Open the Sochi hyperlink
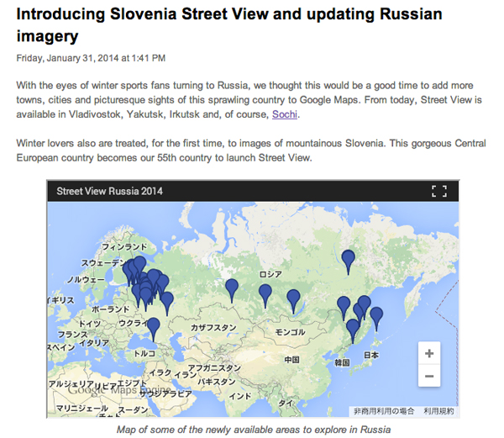The width and height of the screenshot is (504, 438). tap(286, 114)
